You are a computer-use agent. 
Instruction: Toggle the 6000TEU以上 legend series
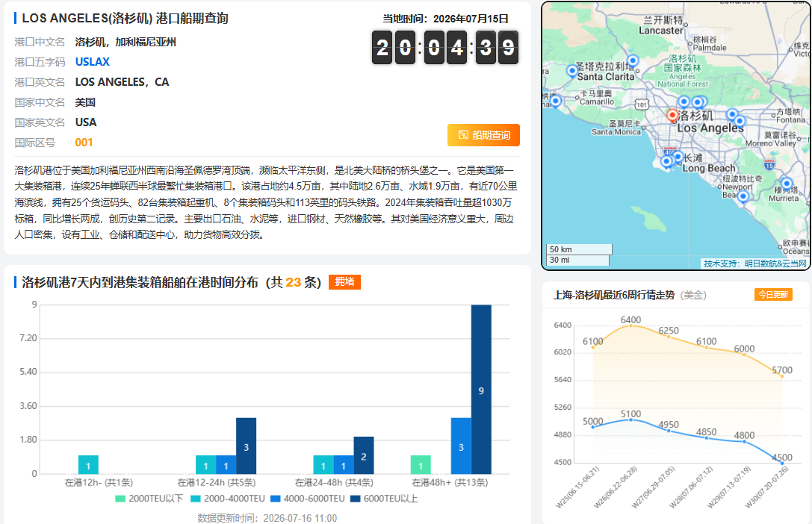tap(384, 499)
